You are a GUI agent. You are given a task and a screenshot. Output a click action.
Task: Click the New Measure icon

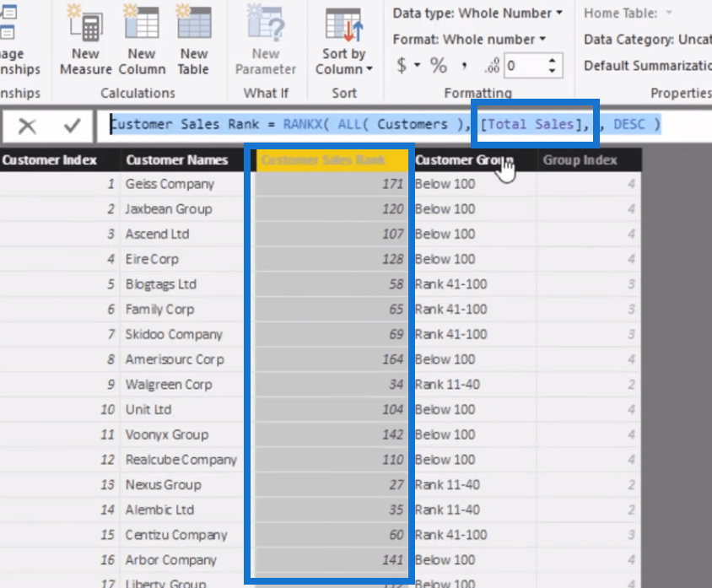pyautogui.click(x=85, y=24)
